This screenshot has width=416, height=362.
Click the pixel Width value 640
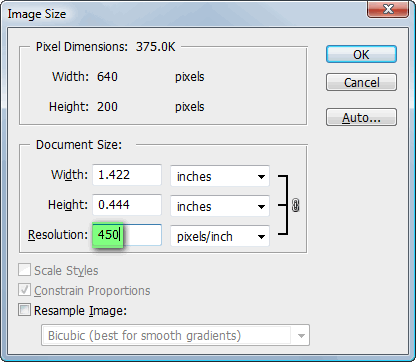click(107, 77)
